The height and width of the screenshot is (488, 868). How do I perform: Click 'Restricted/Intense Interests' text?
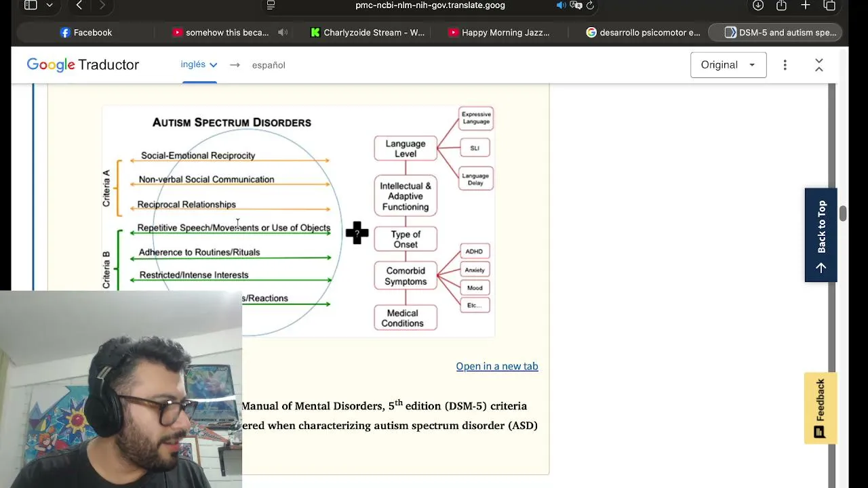click(194, 275)
